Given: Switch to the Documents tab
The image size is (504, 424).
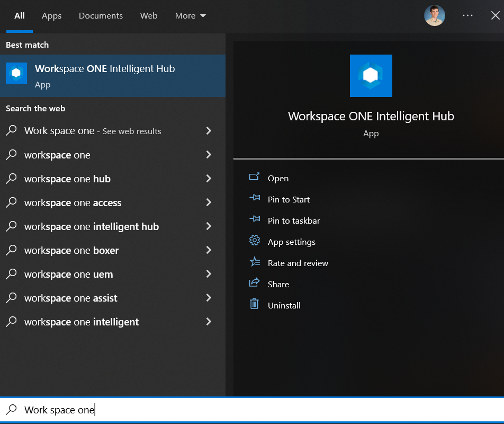Looking at the screenshot, I should [101, 16].
